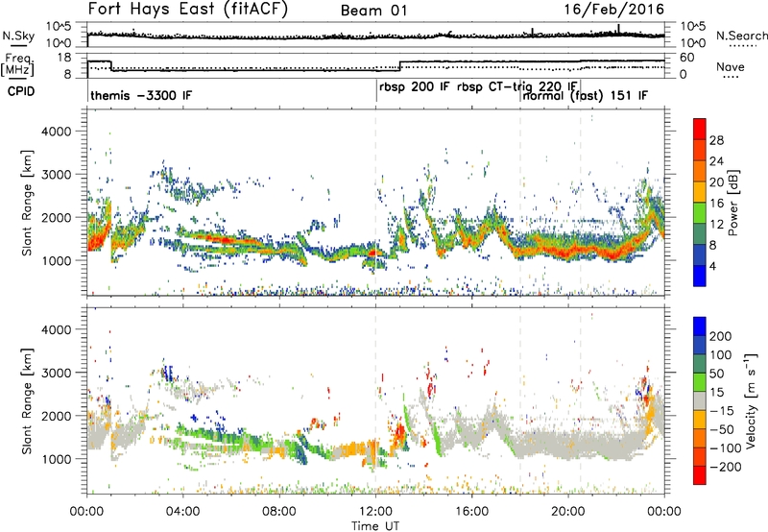Click the '00:00' tick at left of time axis

(x=86, y=512)
